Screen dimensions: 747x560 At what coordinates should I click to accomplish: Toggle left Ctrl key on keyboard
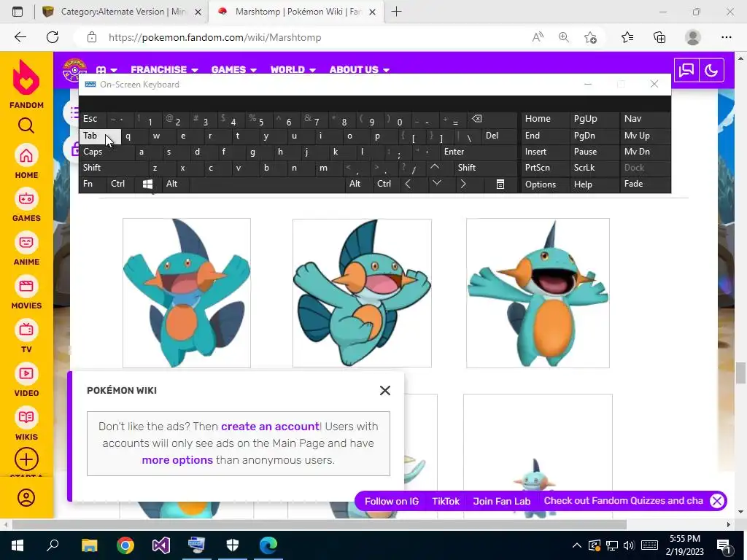(120, 184)
